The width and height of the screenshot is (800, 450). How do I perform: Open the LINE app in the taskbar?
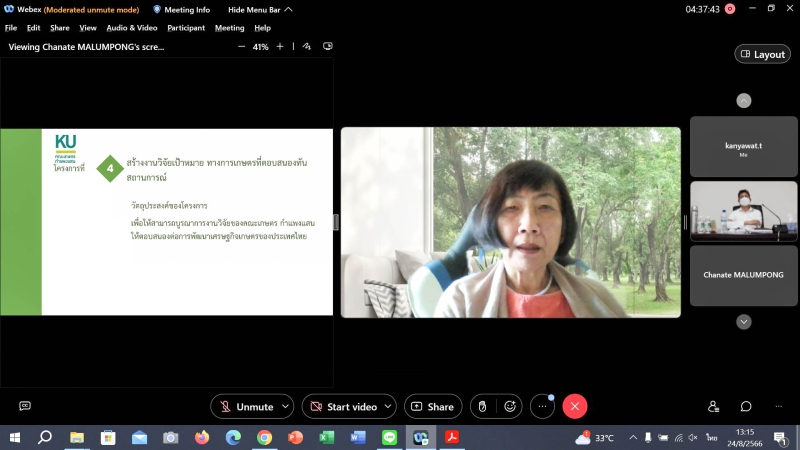(389, 438)
